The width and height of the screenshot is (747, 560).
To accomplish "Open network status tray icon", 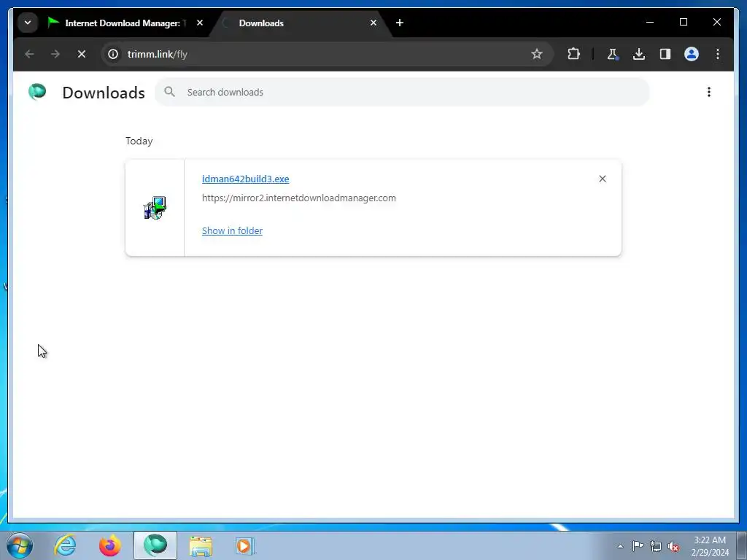I will [656, 546].
